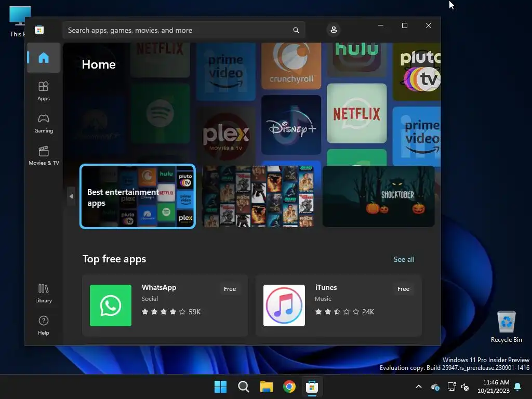This screenshot has width=532, height=399.
Task: Open the Movies & TV section
Action: [x=44, y=155]
